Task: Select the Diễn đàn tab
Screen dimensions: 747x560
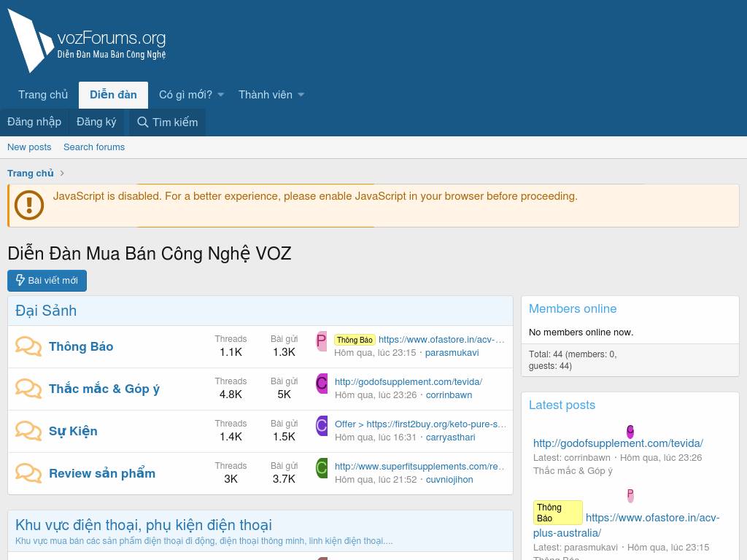Action: tap(113, 95)
